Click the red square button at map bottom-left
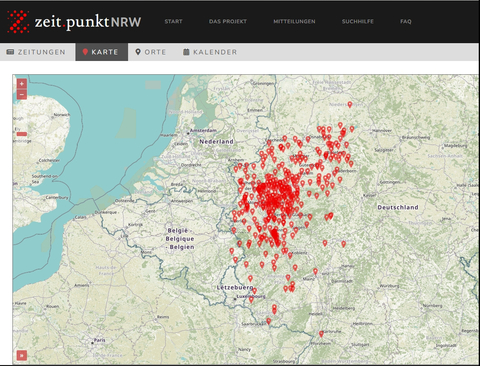Viewport: 480px width, 366px height. pos(22,355)
